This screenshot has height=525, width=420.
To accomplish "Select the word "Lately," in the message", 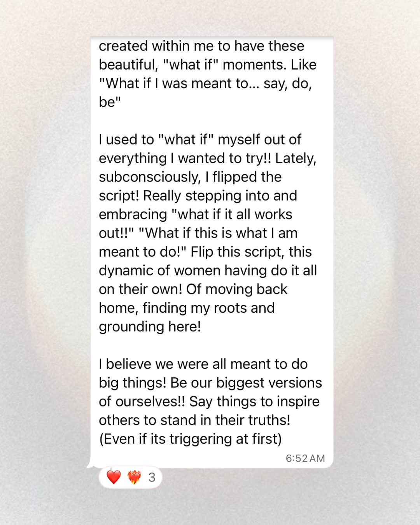I will pyautogui.click(x=296, y=158).
